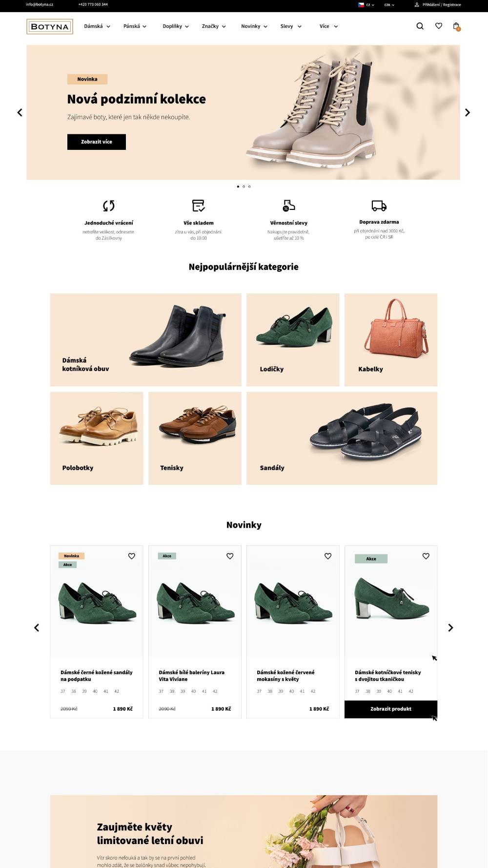Select the second carousel dot indicator
This screenshot has width=488, height=868.
[x=244, y=186]
